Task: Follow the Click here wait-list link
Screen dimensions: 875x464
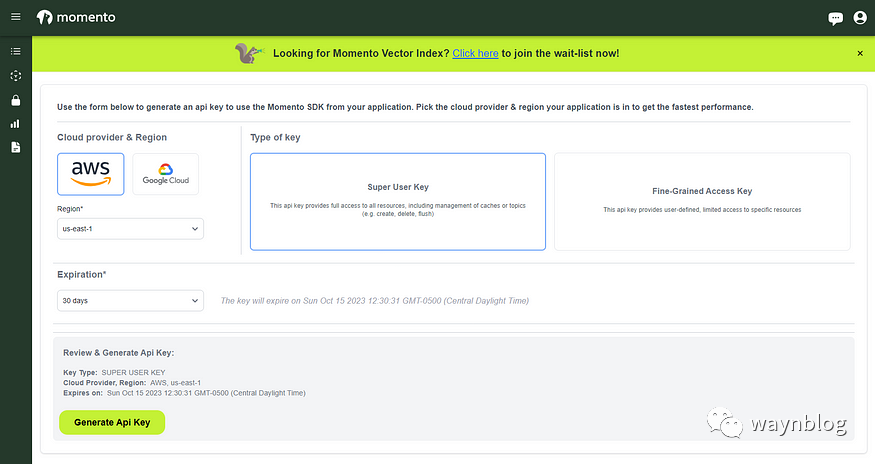Action: point(475,54)
